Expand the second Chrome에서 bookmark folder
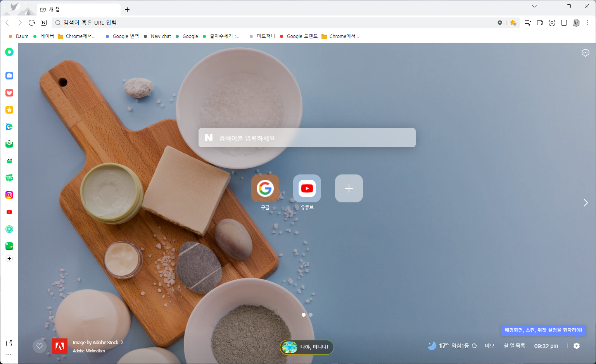Viewport: 596px width, 364px height. point(340,36)
